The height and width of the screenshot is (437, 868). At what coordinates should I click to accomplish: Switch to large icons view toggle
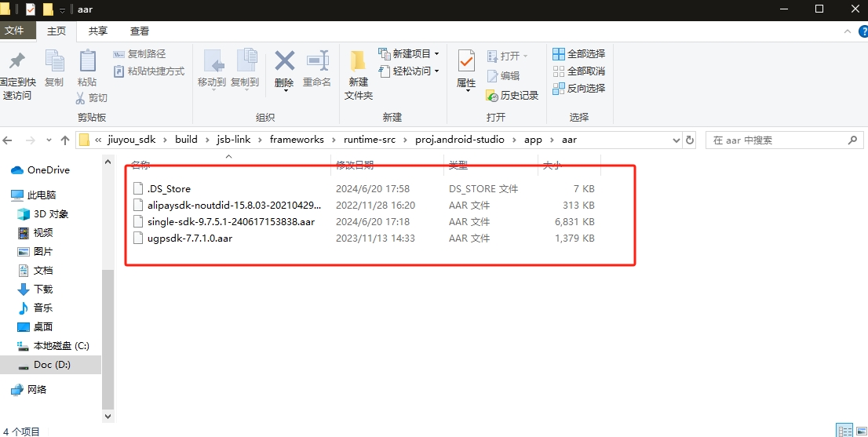[x=860, y=430]
